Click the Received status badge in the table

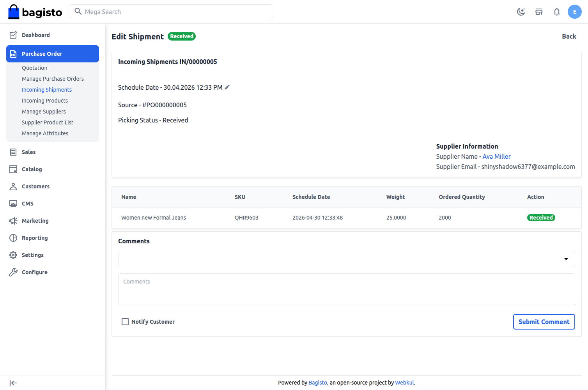click(x=541, y=217)
